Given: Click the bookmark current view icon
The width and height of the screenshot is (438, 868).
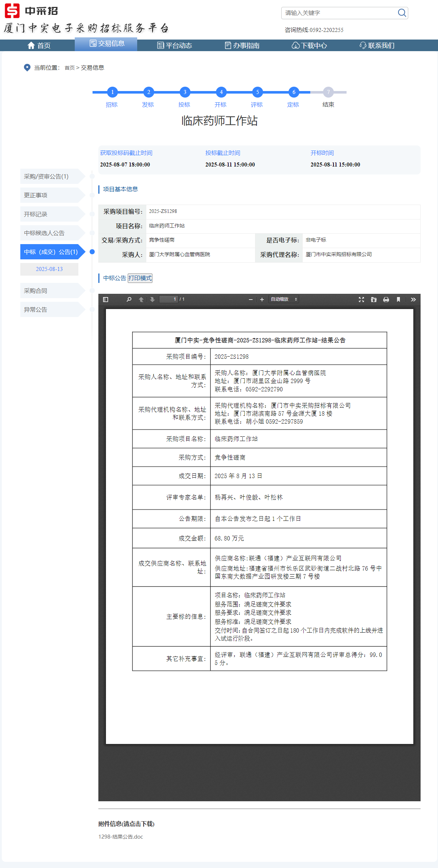Looking at the screenshot, I should click(x=398, y=300).
